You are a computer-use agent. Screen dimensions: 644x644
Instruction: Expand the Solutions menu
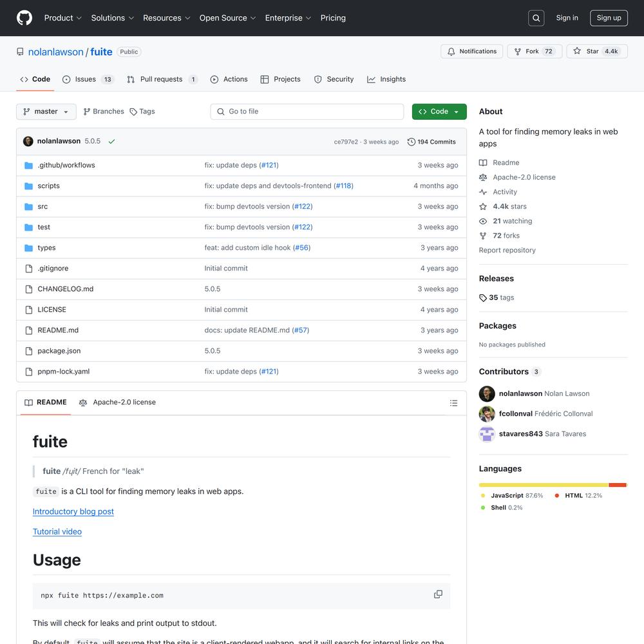(113, 18)
